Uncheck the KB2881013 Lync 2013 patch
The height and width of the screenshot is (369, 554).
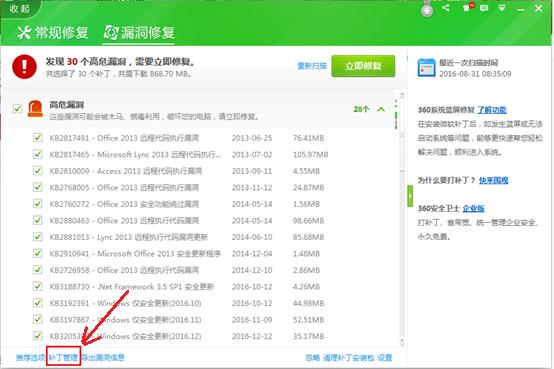(37, 236)
